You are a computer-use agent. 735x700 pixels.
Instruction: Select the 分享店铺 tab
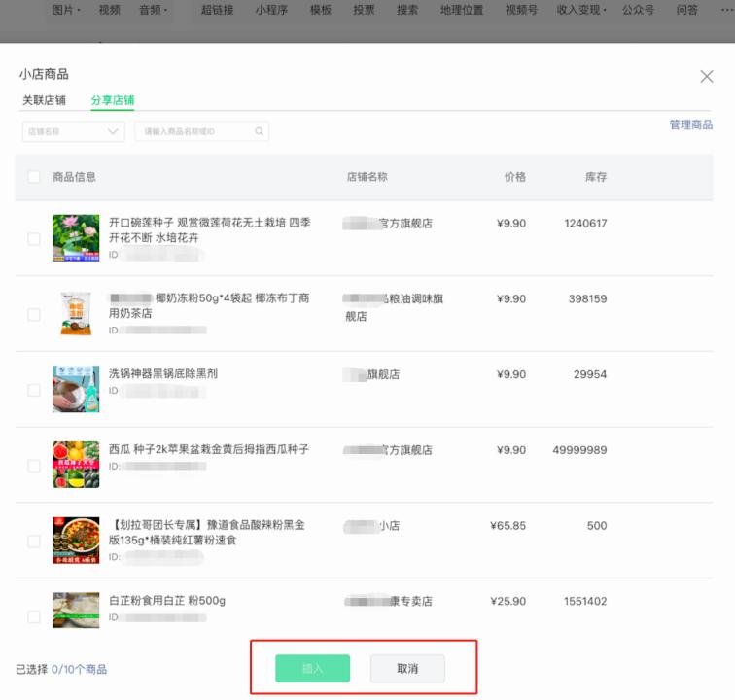(x=112, y=100)
